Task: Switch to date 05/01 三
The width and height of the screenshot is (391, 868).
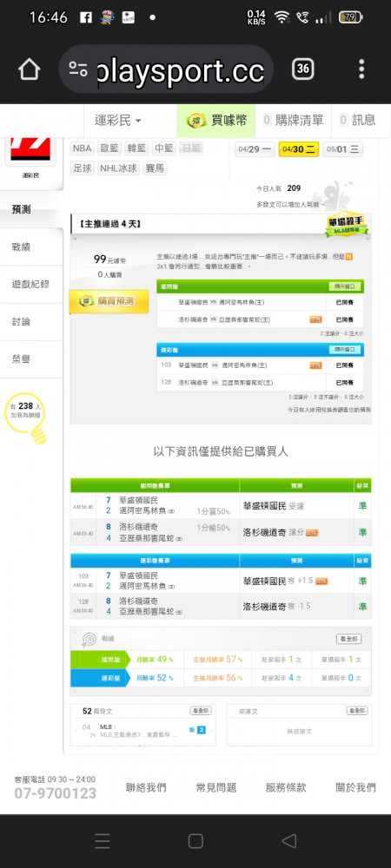Action: [343, 149]
